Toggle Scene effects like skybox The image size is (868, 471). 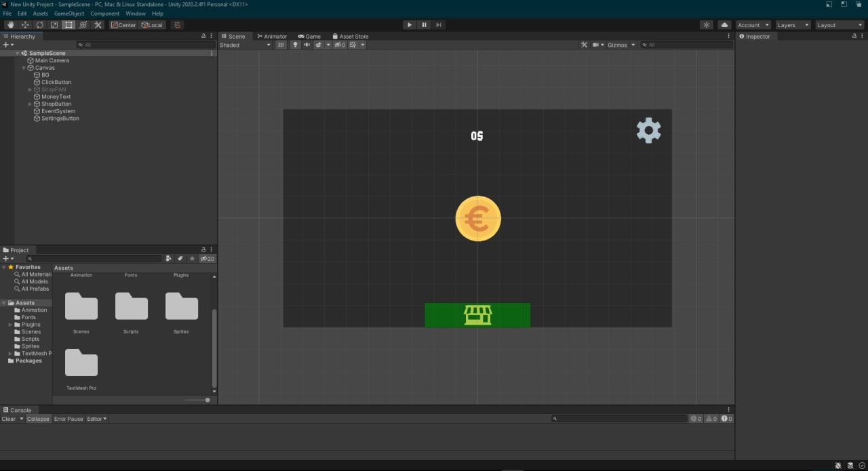point(319,45)
